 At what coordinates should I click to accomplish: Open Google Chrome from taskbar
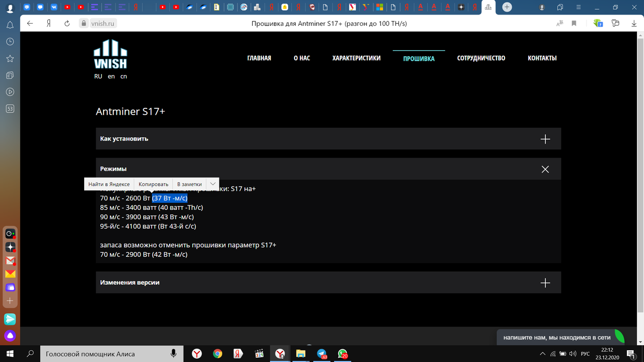(x=217, y=353)
